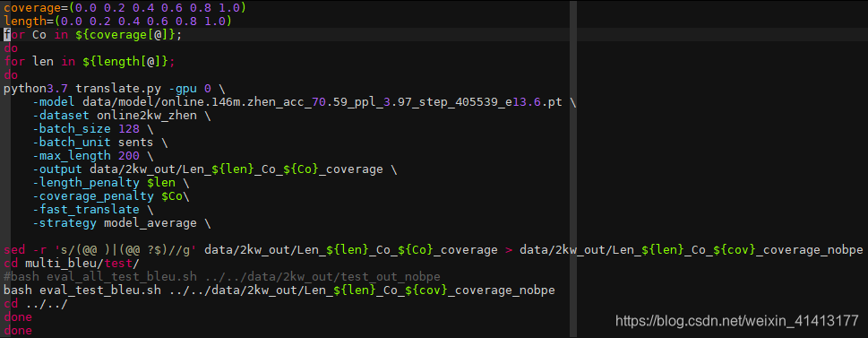Screen dimensions: 868x338
Task: Click the coverage array definition line
Action: (x=125, y=8)
